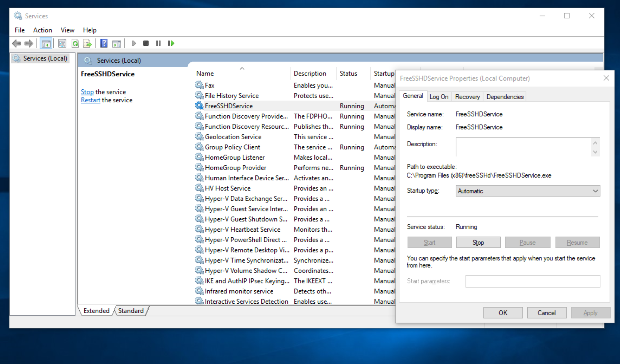
Task: Sort services by the Status column
Action: click(353, 73)
